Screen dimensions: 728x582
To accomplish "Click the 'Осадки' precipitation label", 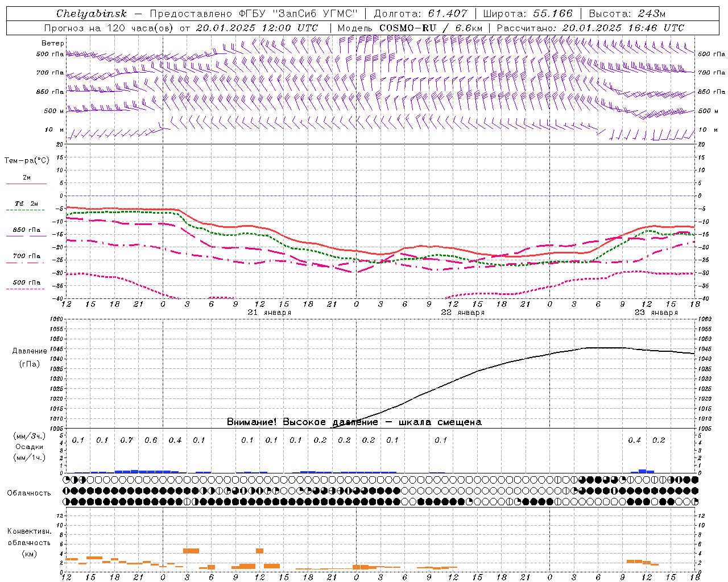I will pos(30,447).
